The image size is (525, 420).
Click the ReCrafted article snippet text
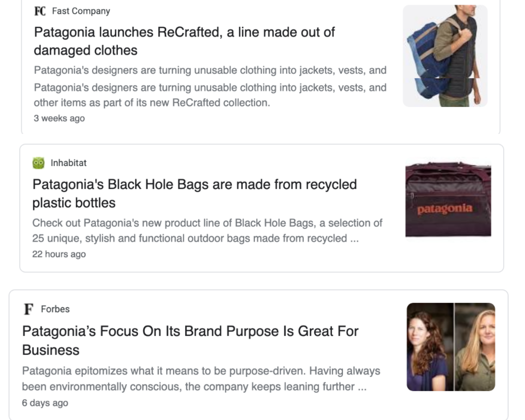tap(210, 85)
